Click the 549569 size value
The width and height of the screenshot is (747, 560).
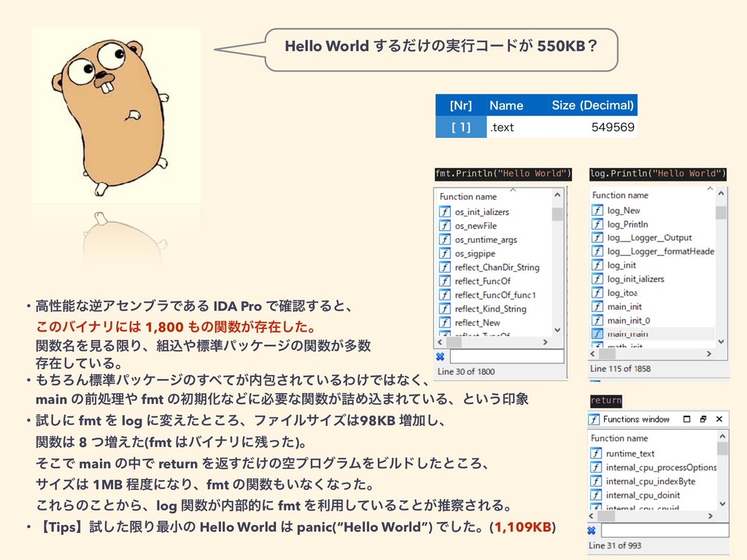click(613, 127)
